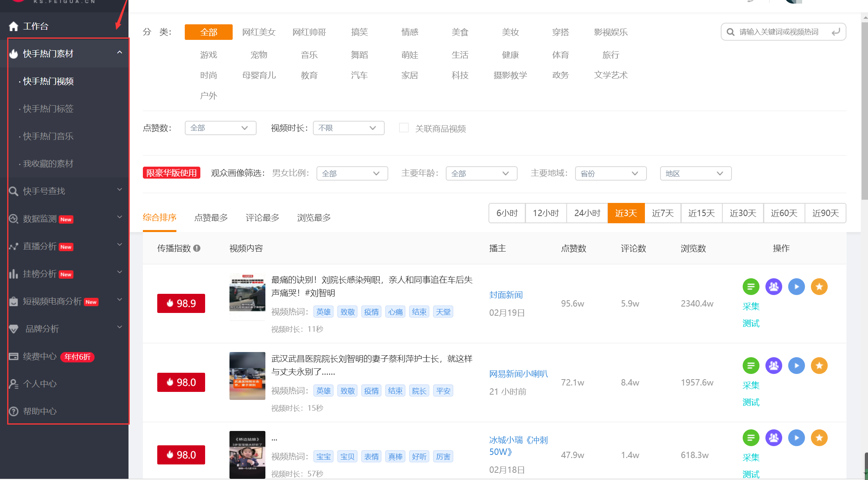Switch to the 点赞最多 sort tab
Viewport: 868px width, 480px height.
pyautogui.click(x=211, y=218)
